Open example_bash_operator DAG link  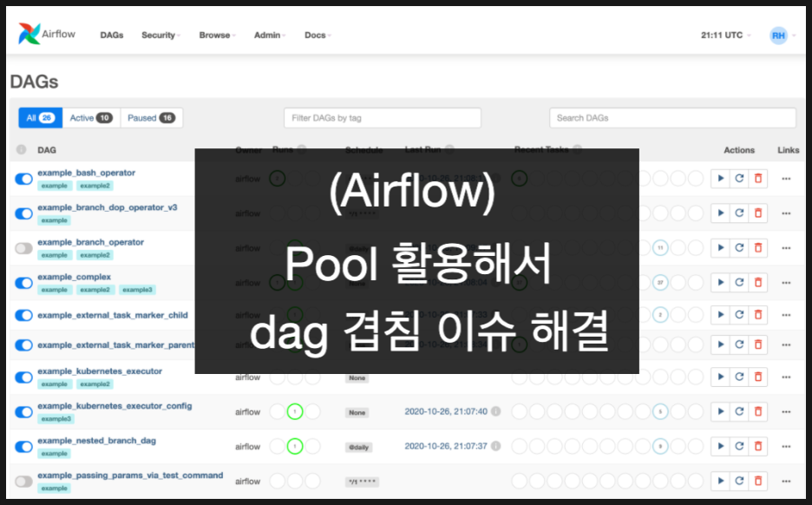point(87,173)
